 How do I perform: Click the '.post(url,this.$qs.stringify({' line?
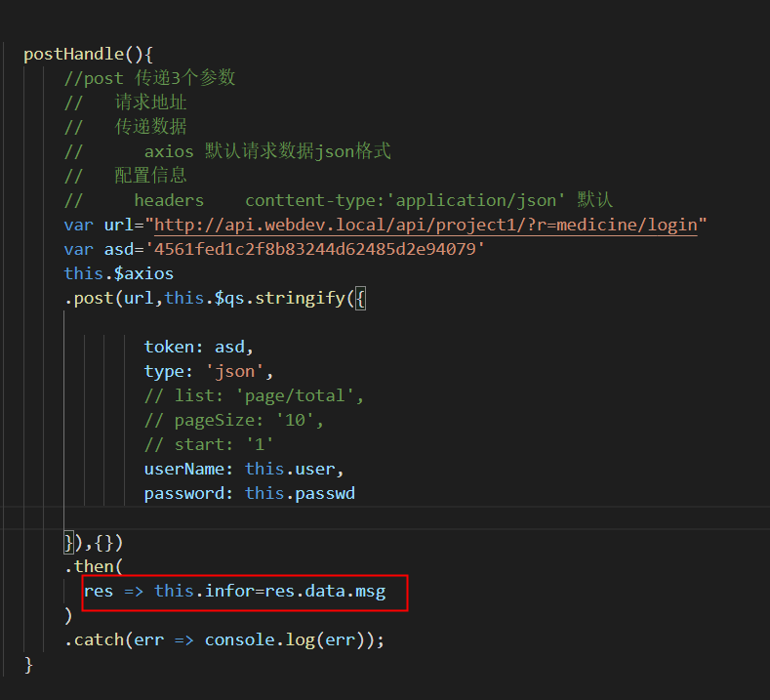coord(215,298)
